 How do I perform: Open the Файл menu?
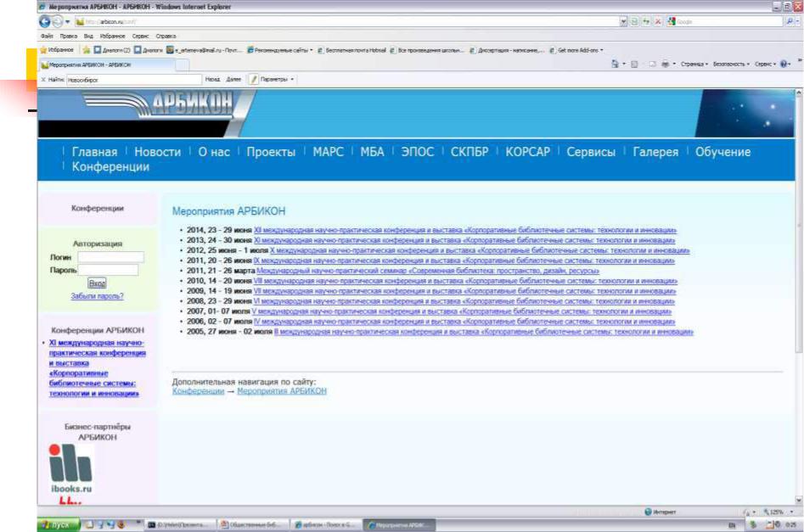(47, 36)
